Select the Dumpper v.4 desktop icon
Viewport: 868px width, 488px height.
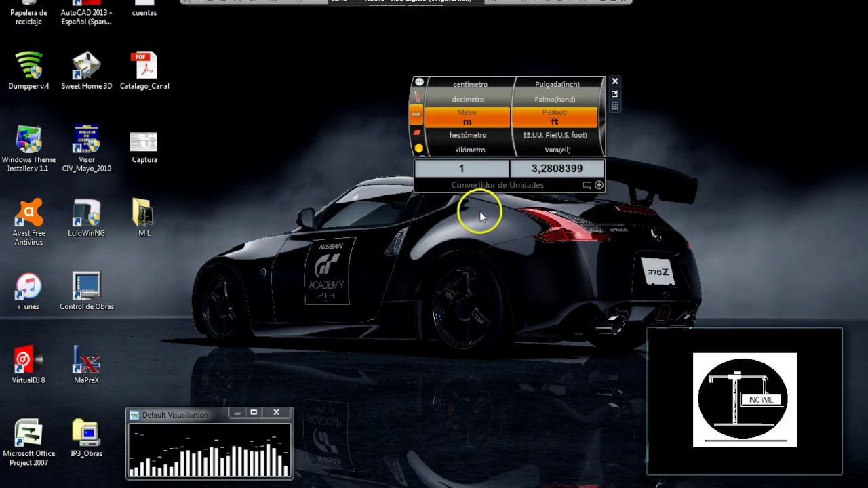(28, 71)
